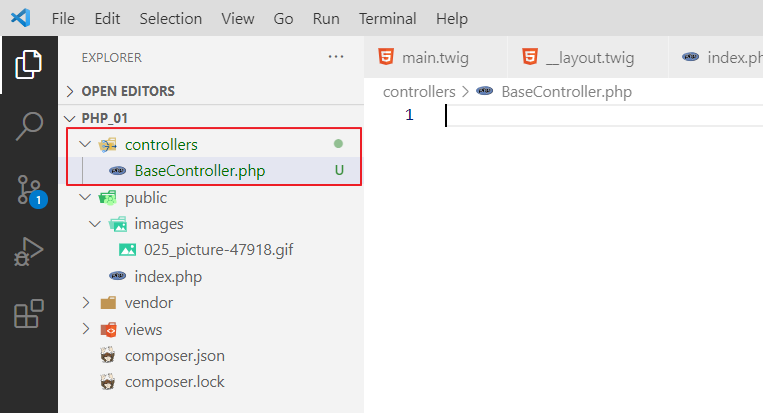This screenshot has height=413, width=763.
Task: Collapse the PHP_01 project section
Action: [70, 117]
